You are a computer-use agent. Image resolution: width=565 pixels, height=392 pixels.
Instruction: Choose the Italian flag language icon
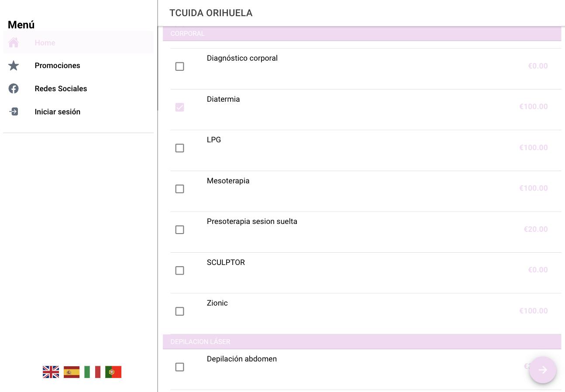click(x=92, y=372)
